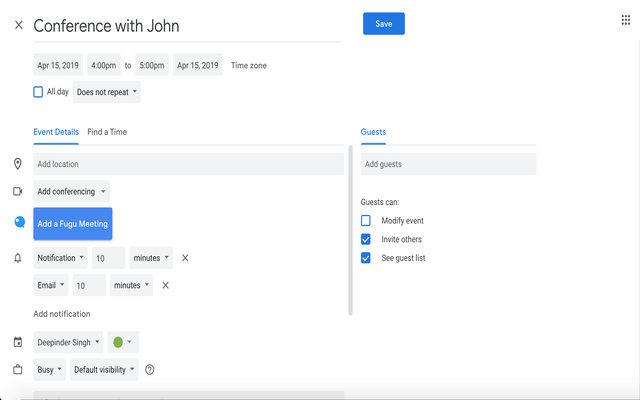This screenshot has height=400, width=640.
Task: Click the video camera conferencing icon
Action: coord(18,191)
